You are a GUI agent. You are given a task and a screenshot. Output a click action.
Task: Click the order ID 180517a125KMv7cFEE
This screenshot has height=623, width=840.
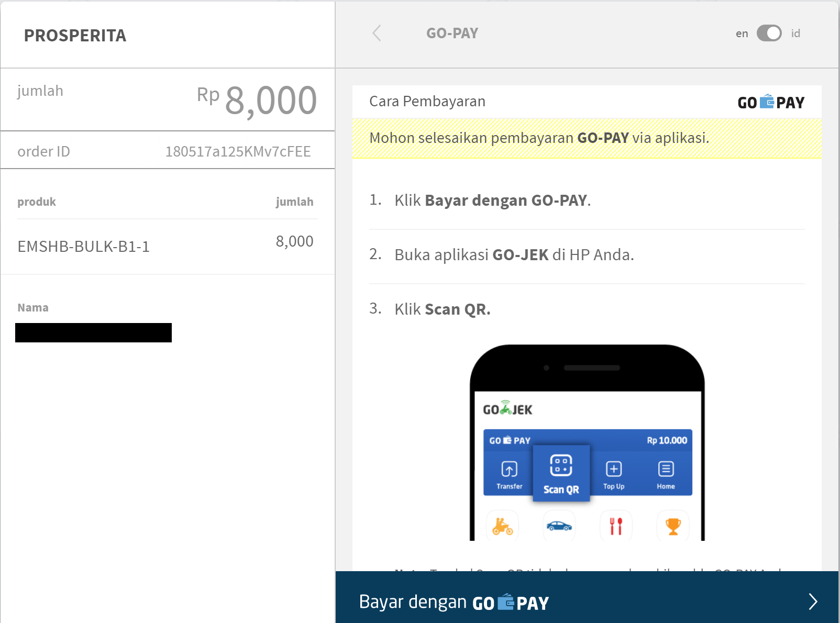[238, 151]
